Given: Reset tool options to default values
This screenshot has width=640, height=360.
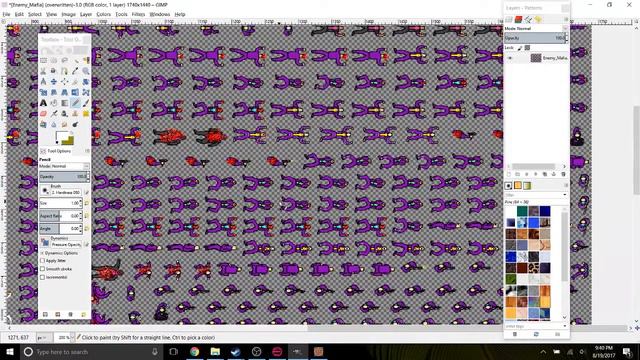Looking at the screenshot, I should click(x=83, y=314).
